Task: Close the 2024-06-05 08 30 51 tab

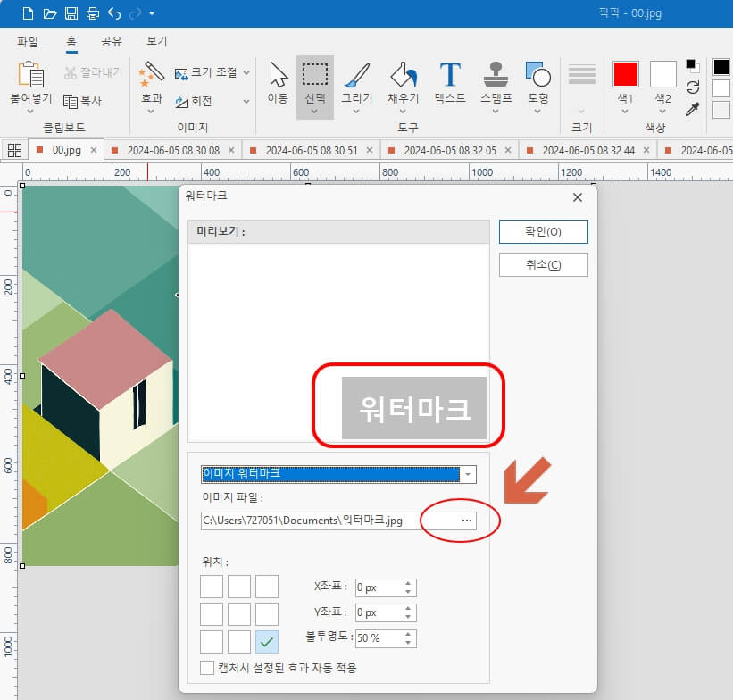Action: (x=370, y=150)
